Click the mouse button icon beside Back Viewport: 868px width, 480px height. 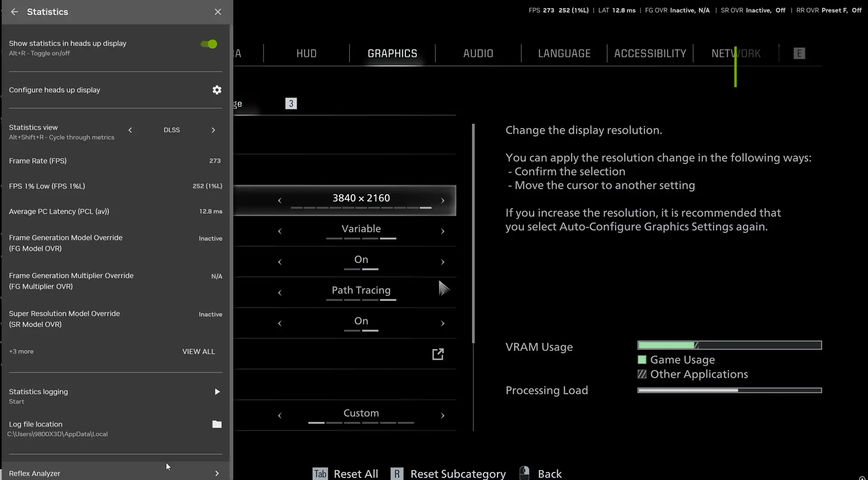(x=524, y=473)
